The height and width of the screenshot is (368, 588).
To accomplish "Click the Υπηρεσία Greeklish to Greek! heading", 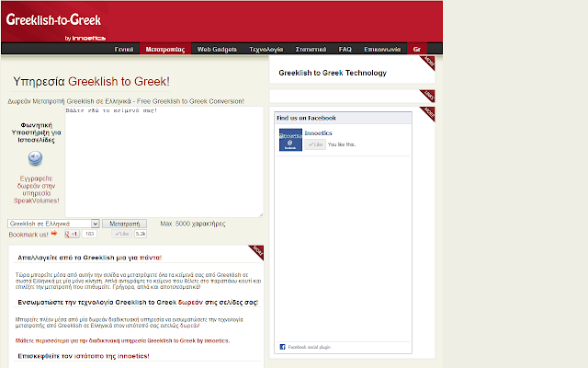I will click(x=92, y=82).
